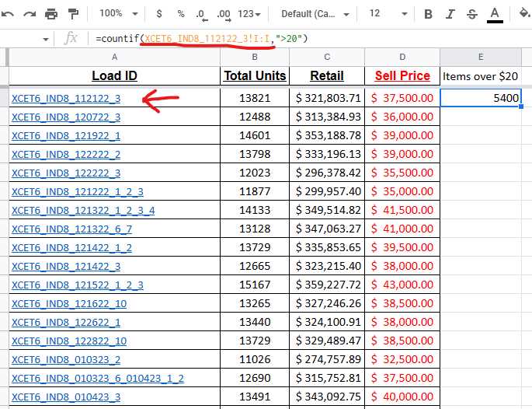
Task: Open link XCET6_IND8_121622_10
Action: pyautogui.click(x=69, y=304)
